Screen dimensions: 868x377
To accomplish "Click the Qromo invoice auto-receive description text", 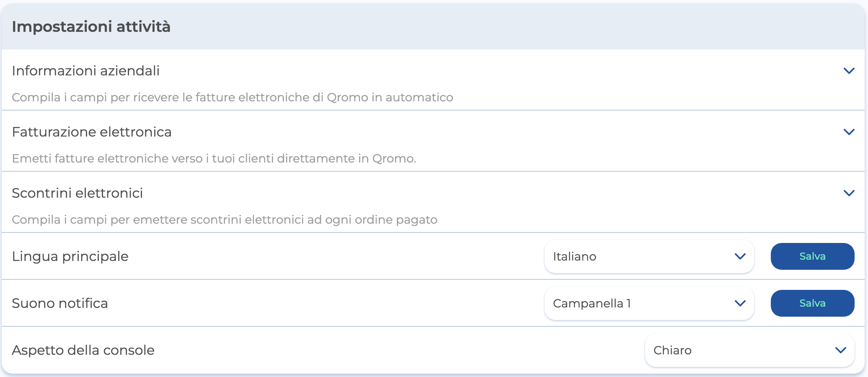I will point(232,97).
